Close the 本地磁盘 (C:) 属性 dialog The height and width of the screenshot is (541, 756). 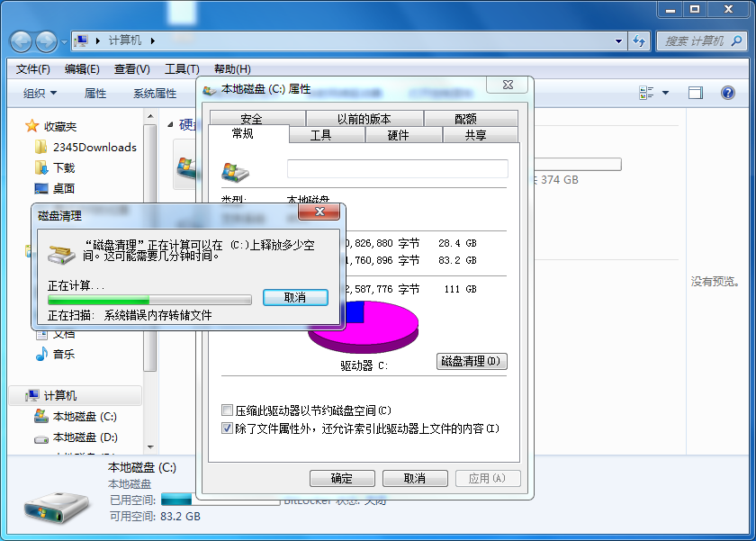[508, 85]
